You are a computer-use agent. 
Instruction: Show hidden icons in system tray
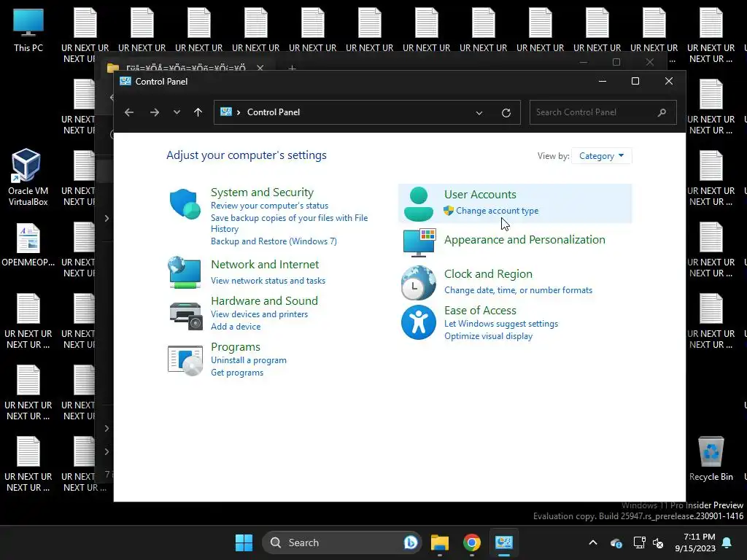[593, 542]
